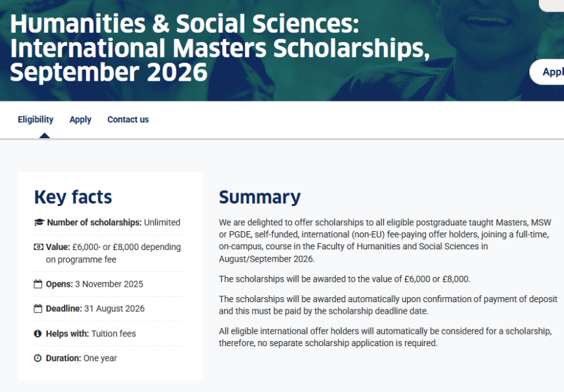The width and height of the screenshot is (564, 392).
Task: Click the calendar icon beside Opens
Action: [38, 284]
